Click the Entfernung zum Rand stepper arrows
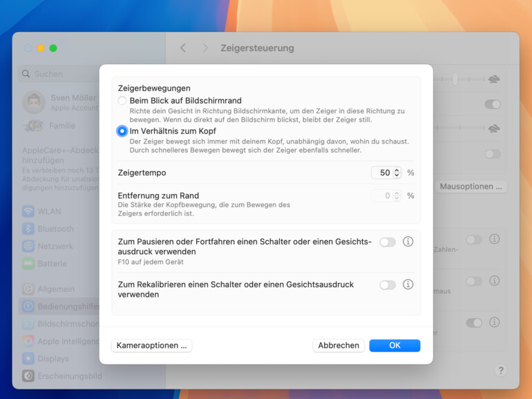This screenshot has height=399, width=532. (x=397, y=195)
